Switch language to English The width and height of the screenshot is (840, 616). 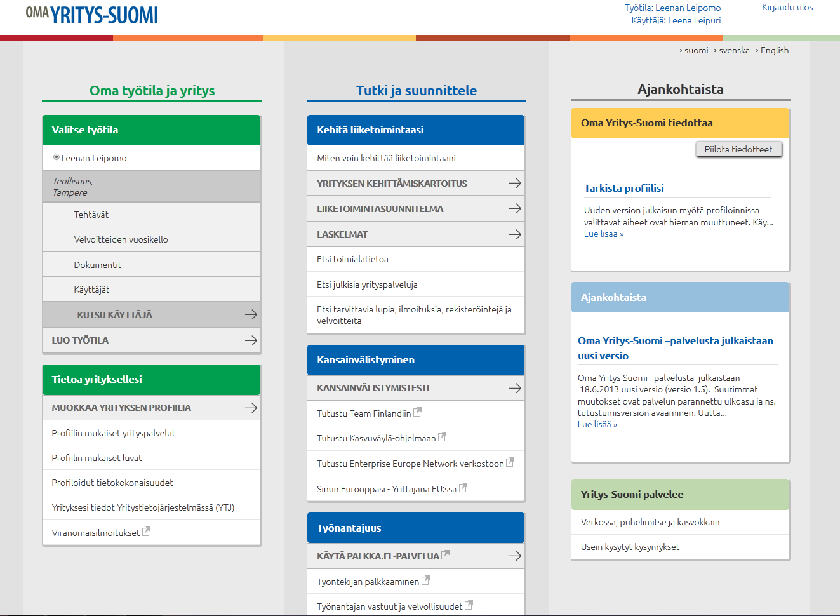click(x=775, y=50)
